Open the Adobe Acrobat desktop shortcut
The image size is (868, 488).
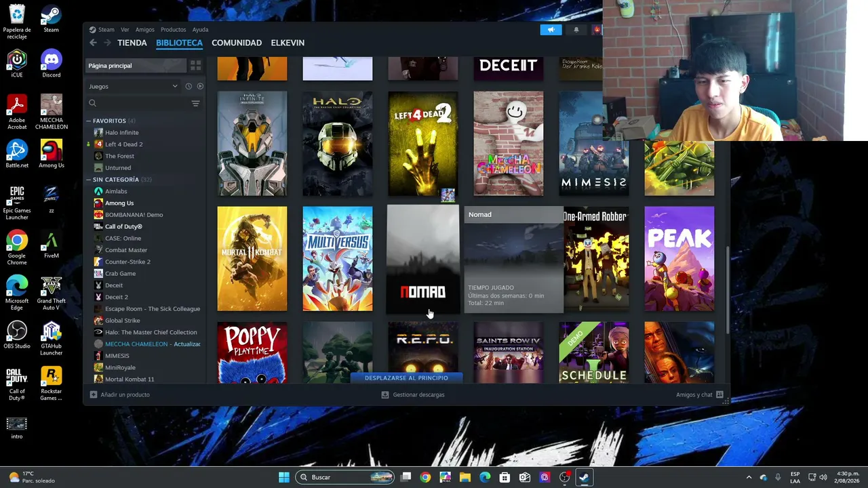click(x=17, y=113)
